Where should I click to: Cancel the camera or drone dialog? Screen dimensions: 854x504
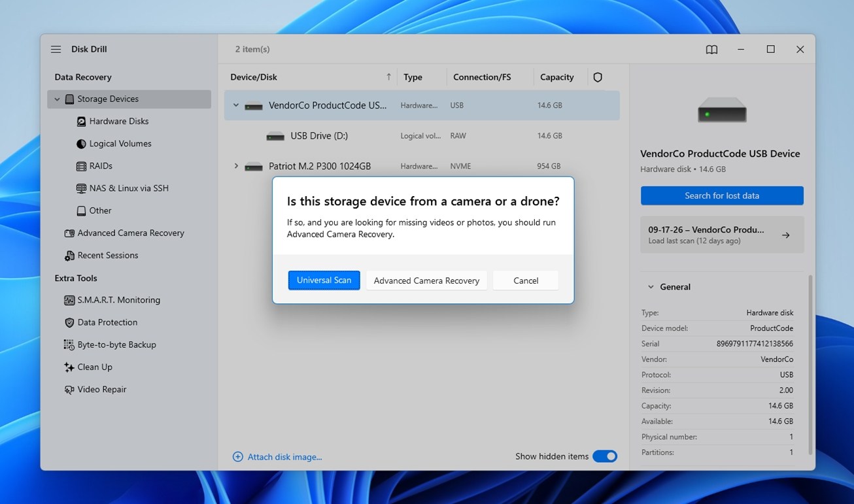(526, 280)
